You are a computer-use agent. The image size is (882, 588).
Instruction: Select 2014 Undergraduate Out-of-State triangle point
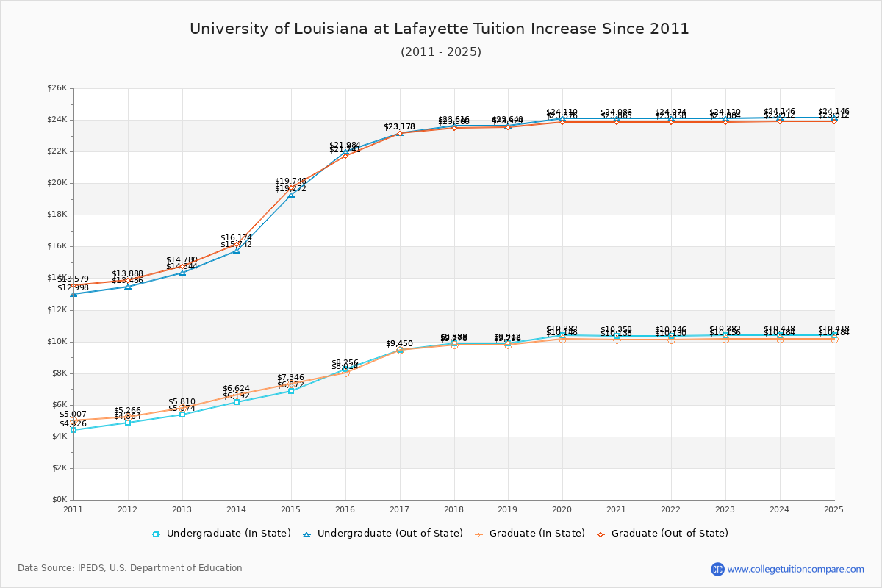[x=237, y=251]
